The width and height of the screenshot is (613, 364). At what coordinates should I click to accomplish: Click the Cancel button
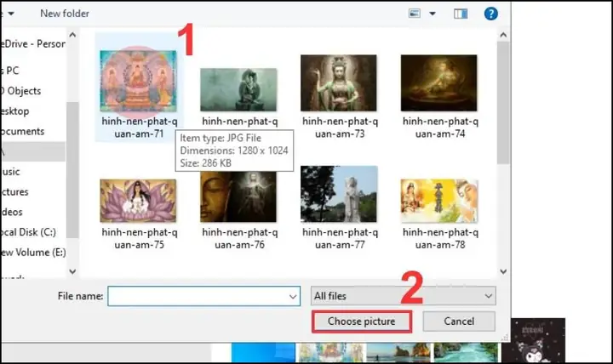(x=459, y=321)
